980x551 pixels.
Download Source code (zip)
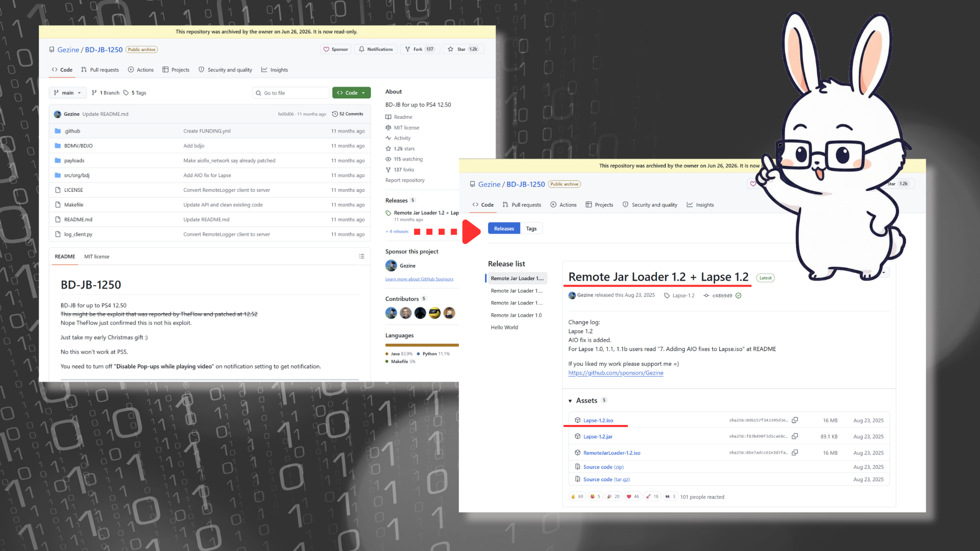pos(603,467)
